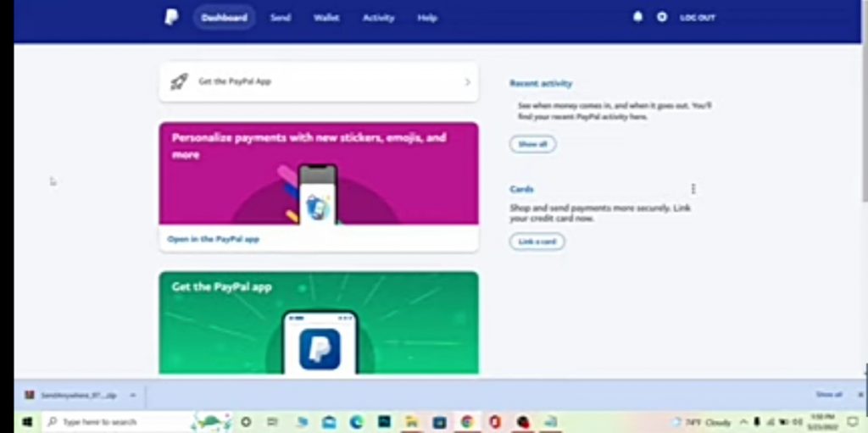Open the Action Center notification icon
The image size is (868, 433).
853,422
